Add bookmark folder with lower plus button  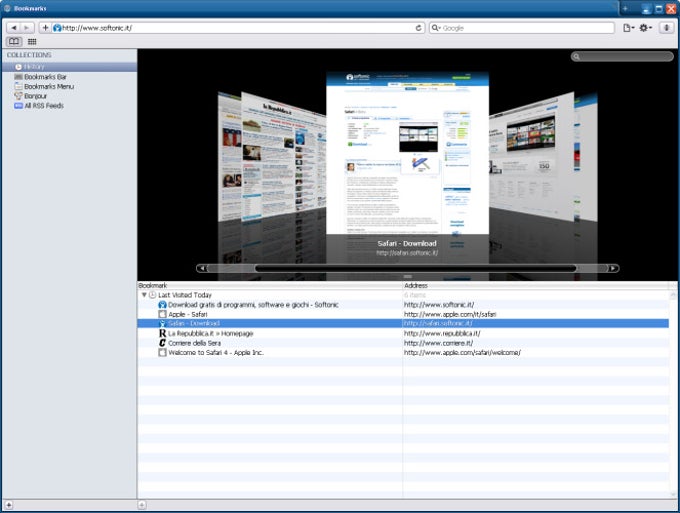click(142, 505)
